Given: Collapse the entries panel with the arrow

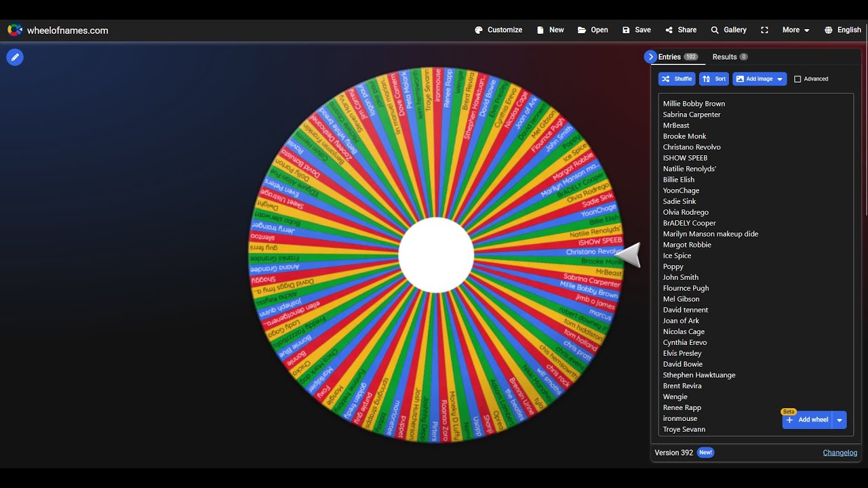Looking at the screenshot, I should (x=650, y=57).
